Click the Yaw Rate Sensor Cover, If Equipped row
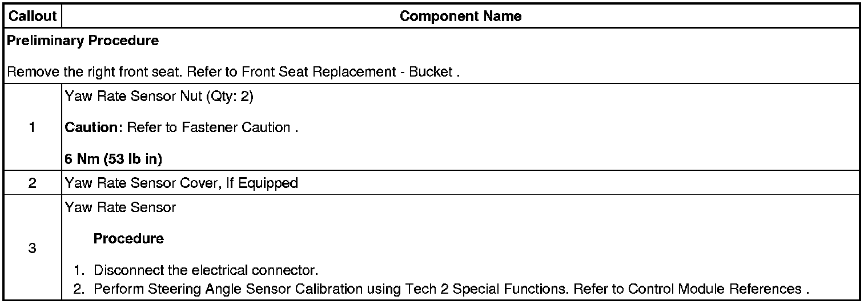Viewport: 868px width, 304px height. 182,183
